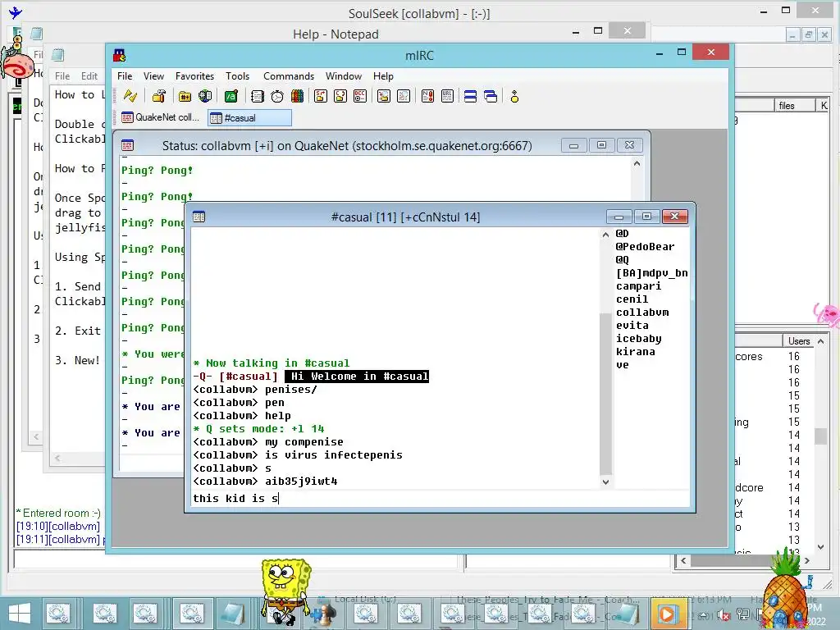The height and width of the screenshot is (630, 840).
Task: Open mIRC Options hammer icon
Action: (158, 97)
